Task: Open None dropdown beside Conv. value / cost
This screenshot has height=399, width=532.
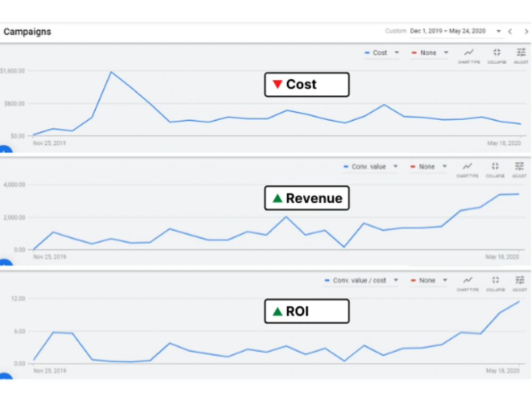Action: (x=429, y=280)
